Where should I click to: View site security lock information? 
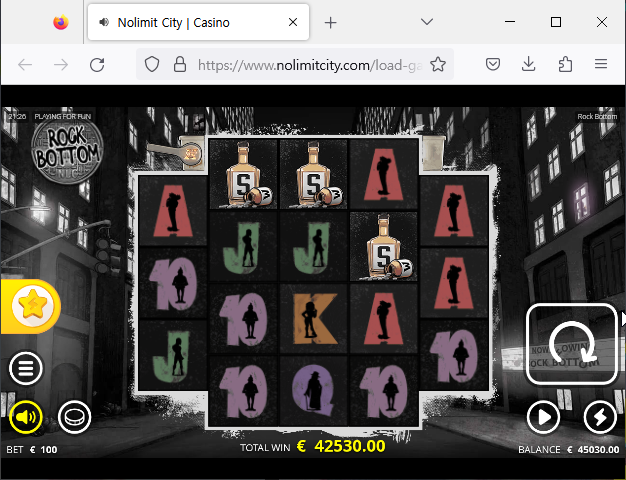180,64
